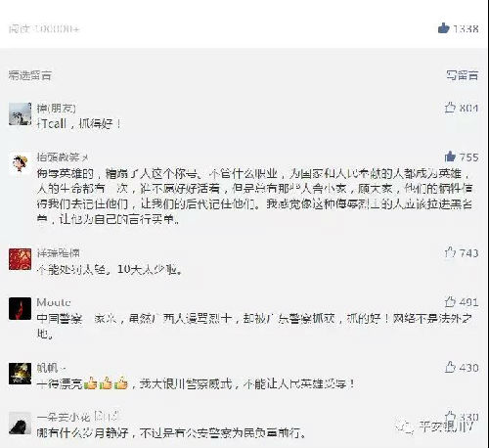The height and width of the screenshot is (448, 489).
Task: Open the red seal avatar of third commenter
Action: pyautogui.click(x=20, y=259)
